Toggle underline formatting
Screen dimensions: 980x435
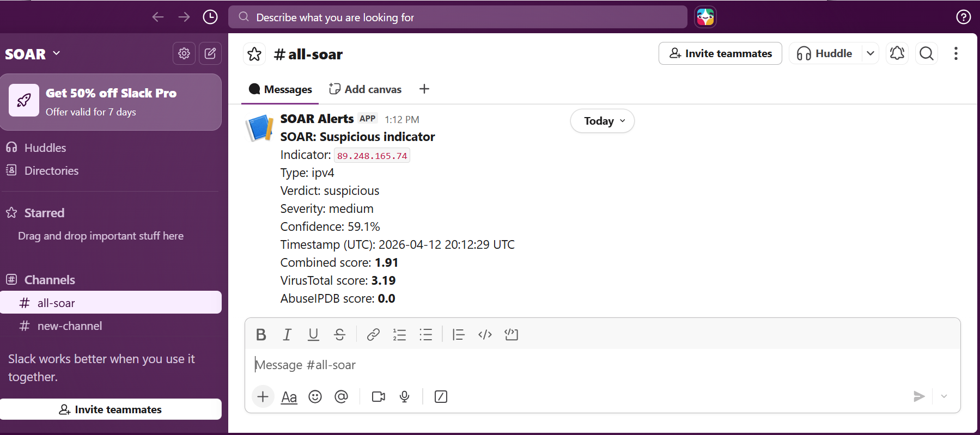(x=313, y=334)
